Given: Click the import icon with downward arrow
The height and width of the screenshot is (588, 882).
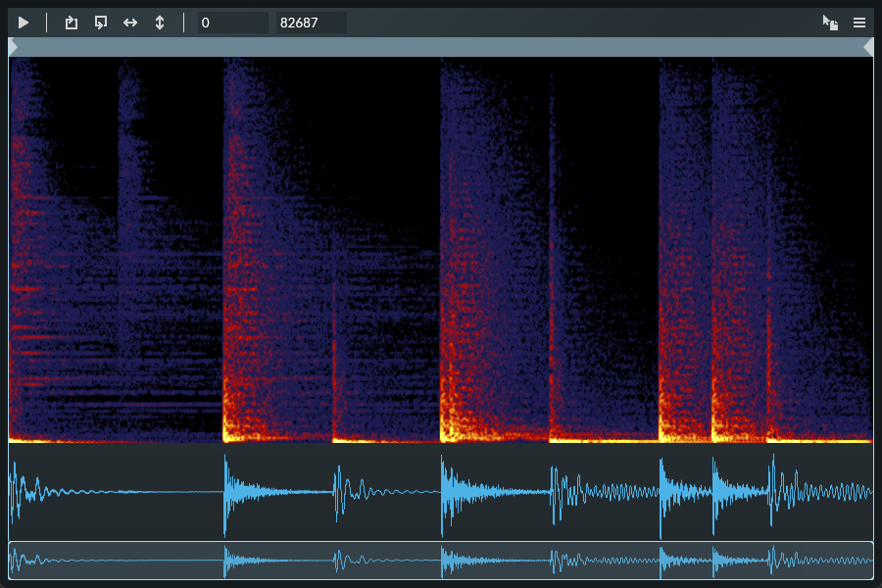Looking at the screenshot, I should [101, 23].
